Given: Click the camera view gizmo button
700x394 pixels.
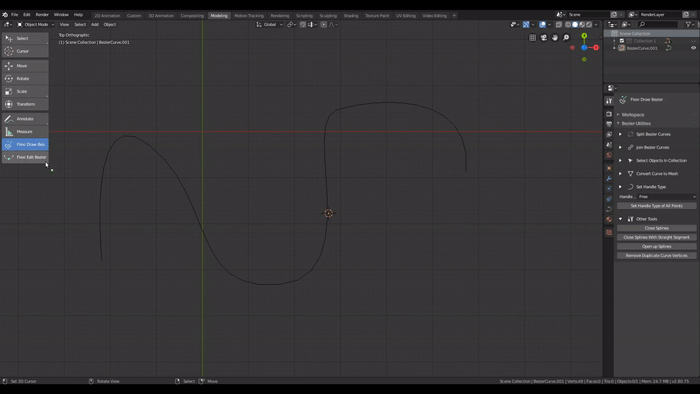Looking at the screenshot, I should pyautogui.click(x=543, y=38).
